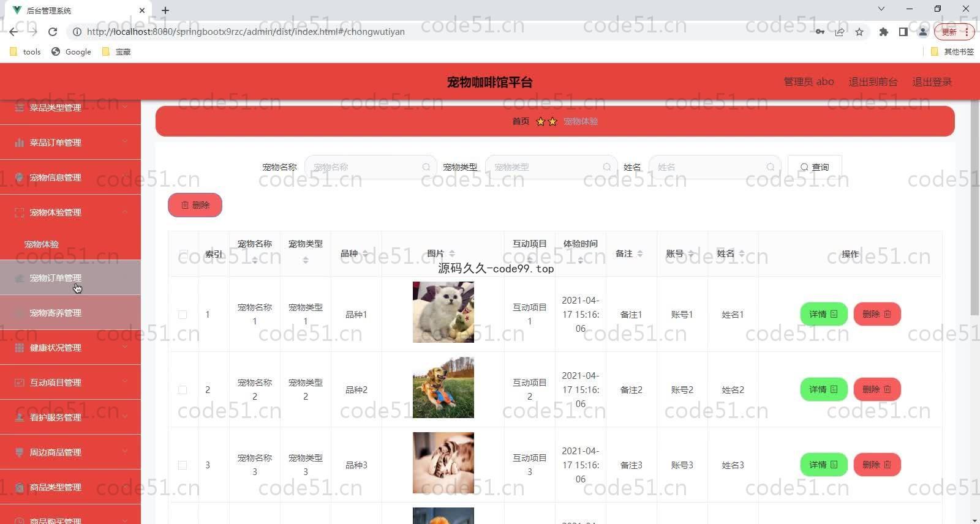This screenshot has width=980, height=524.
Task: Click the 宠物名称 search input
Action: click(370, 167)
